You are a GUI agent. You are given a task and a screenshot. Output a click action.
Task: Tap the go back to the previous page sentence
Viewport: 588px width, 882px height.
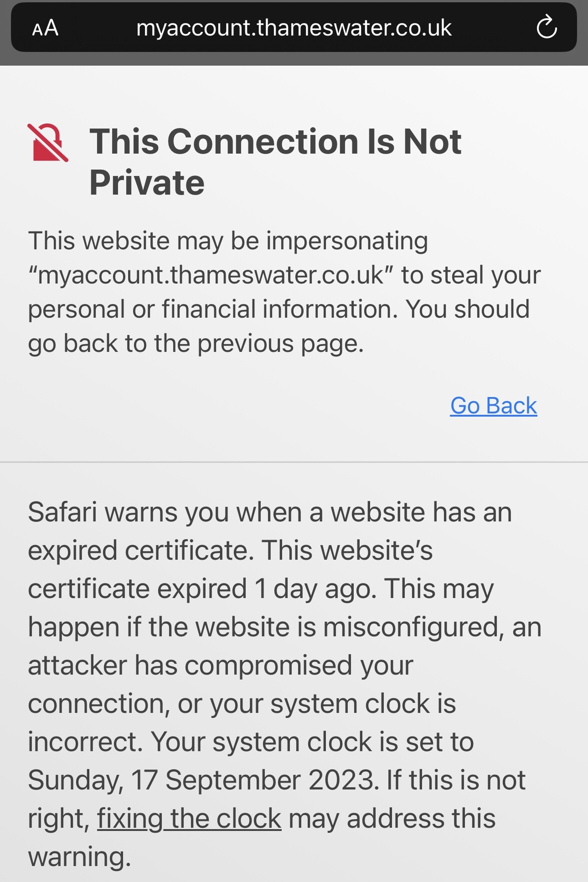[x=195, y=343]
